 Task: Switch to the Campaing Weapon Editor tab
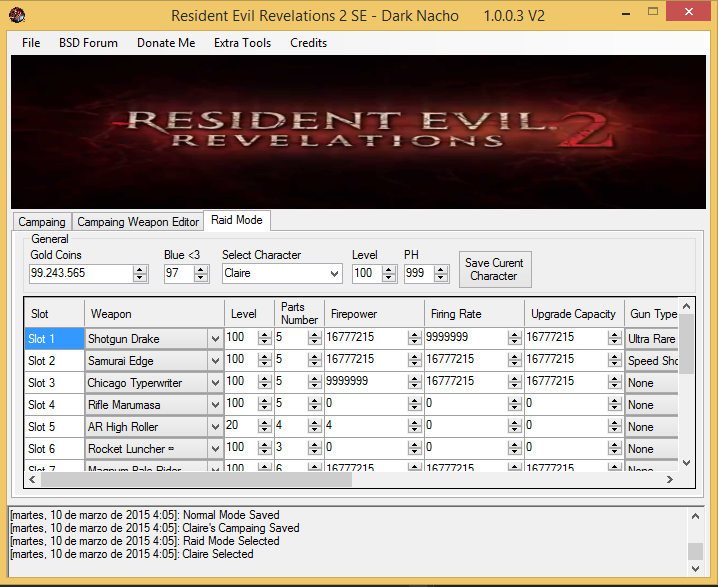138,222
